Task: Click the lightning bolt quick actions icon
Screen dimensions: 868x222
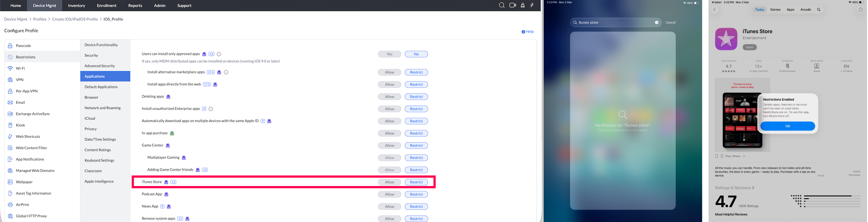Action: (x=532, y=5)
